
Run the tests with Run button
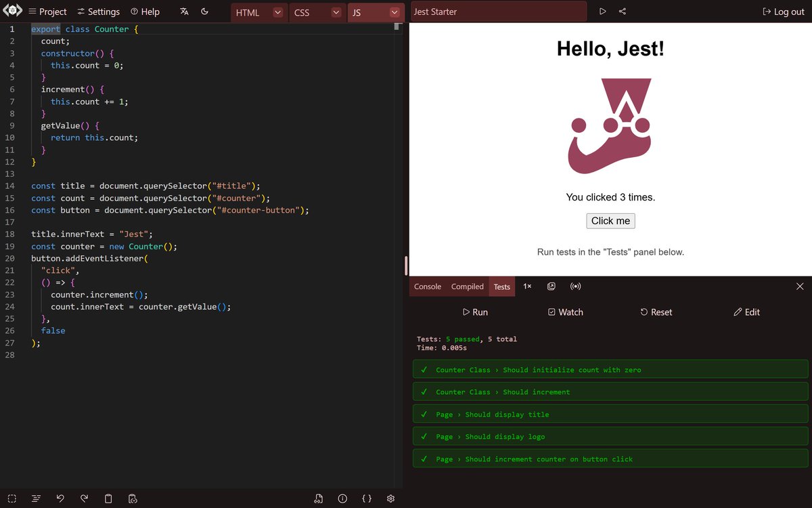tap(475, 312)
